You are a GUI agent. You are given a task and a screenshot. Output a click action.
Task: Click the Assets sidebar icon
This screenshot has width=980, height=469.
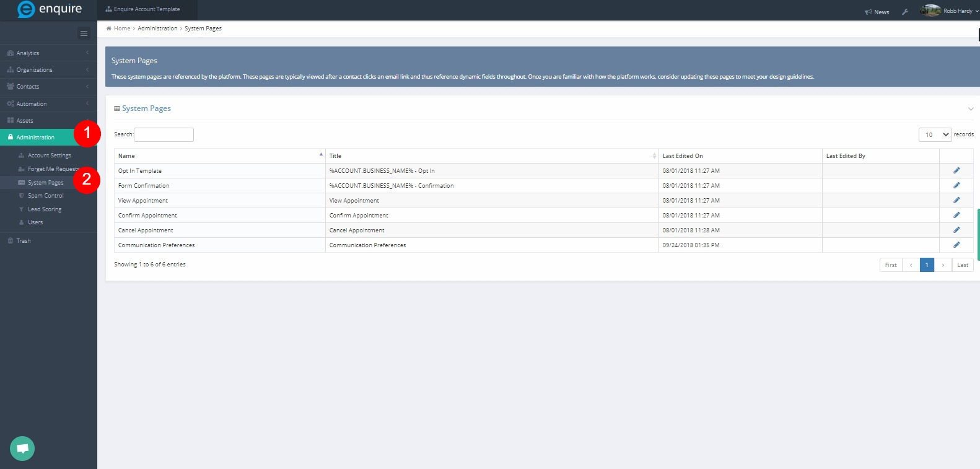(x=11, y=121)
